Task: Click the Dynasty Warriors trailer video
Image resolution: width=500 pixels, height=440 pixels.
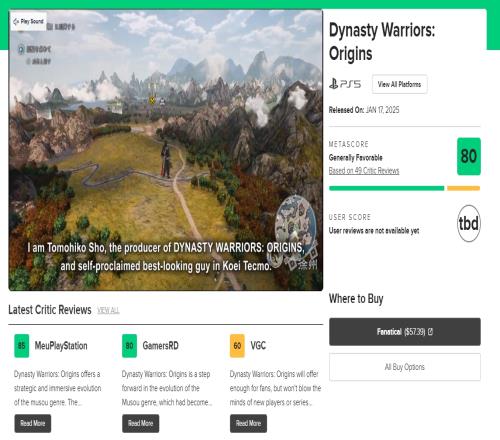Action: pyautogui.click(x=166, y=150)
